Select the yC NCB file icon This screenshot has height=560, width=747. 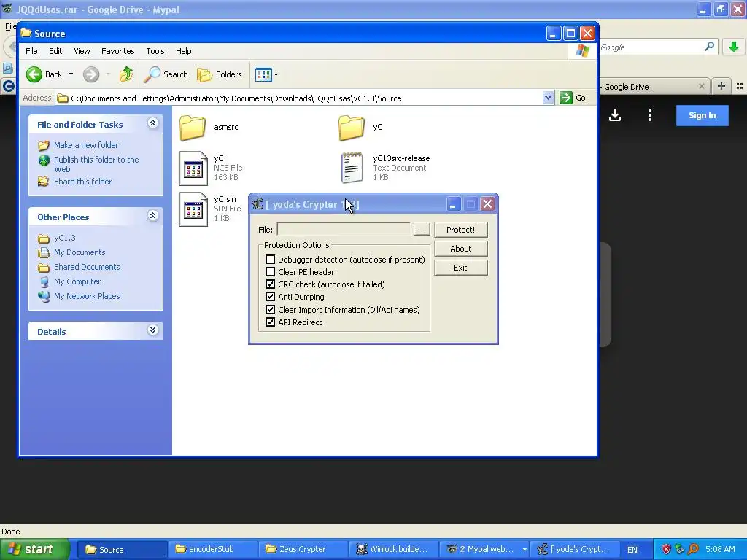point(193,168)
